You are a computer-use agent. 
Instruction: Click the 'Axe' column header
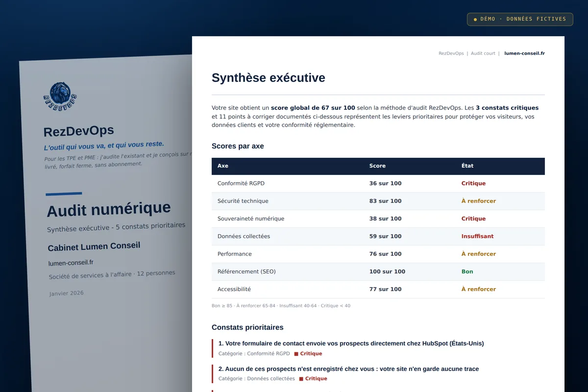pyautogui.click(x=223, y=166)
